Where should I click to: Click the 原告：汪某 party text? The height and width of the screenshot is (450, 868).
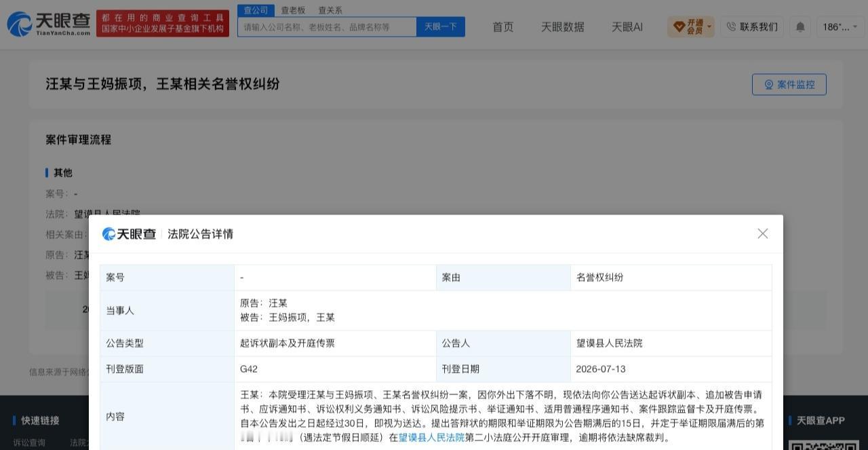pos(264,303)
